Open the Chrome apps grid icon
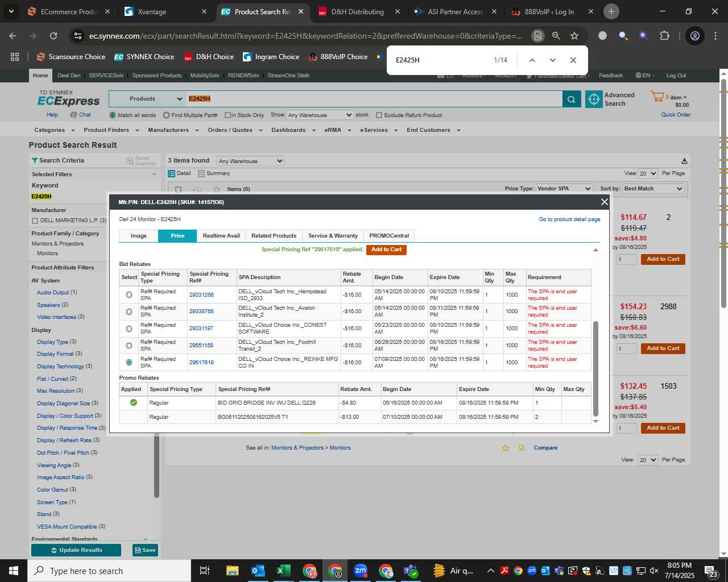Viewport: 728px width, 582px height. [15, 57]
